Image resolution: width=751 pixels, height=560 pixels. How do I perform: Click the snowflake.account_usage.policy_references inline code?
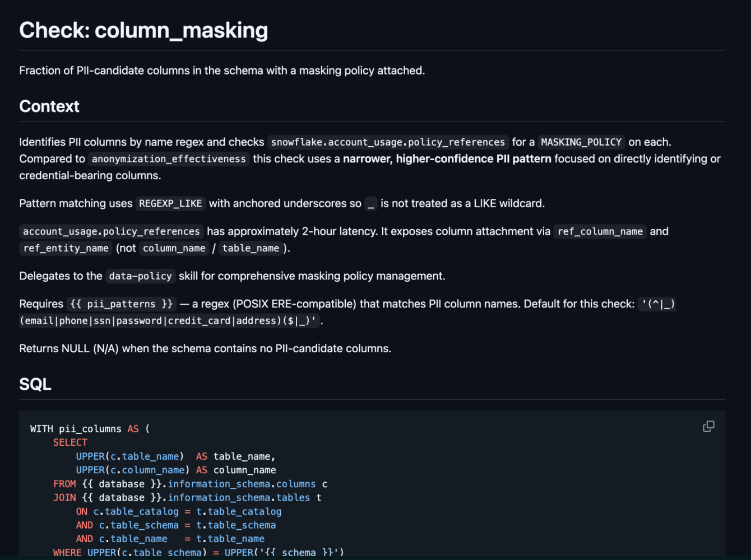[388, 142]
